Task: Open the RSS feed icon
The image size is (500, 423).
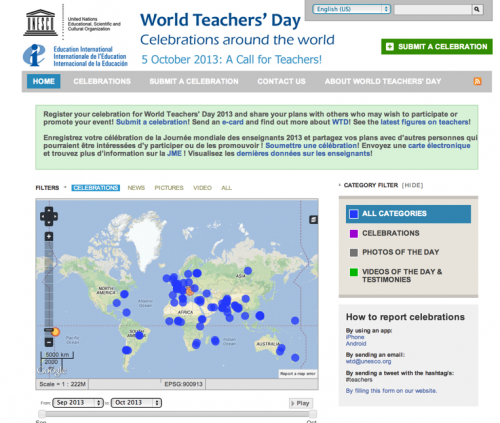Action: (477, 81)
